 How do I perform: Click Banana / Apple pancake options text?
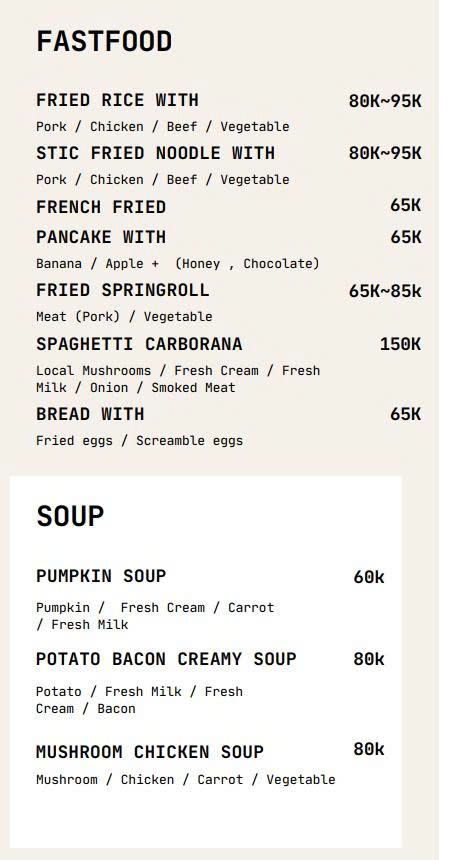pos(178,264)
